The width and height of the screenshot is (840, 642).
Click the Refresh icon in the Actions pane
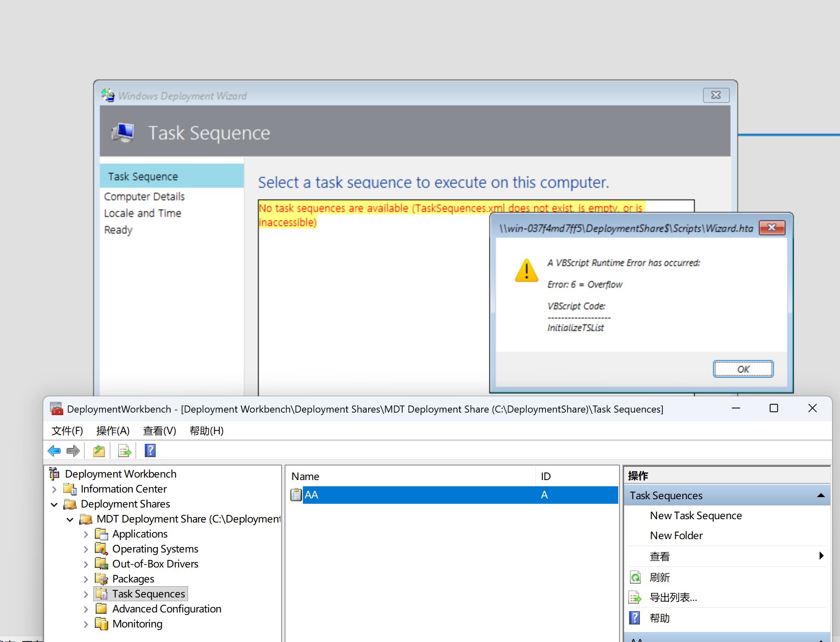[635, 577]
